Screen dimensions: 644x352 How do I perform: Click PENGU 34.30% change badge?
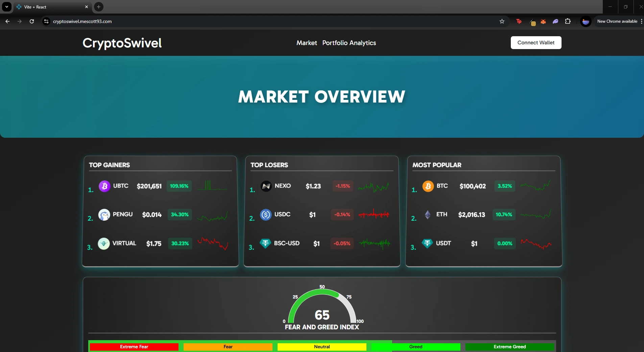pyautogui.click(x=180, y=215)
